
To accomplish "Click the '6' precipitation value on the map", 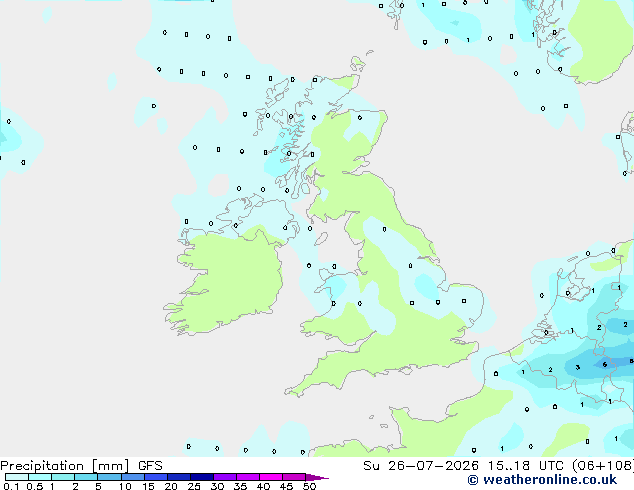I will coord(604,365).
